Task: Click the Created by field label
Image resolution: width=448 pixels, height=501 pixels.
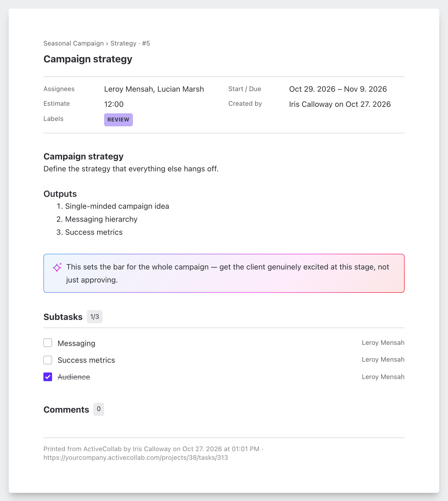Action: point(245,104)
